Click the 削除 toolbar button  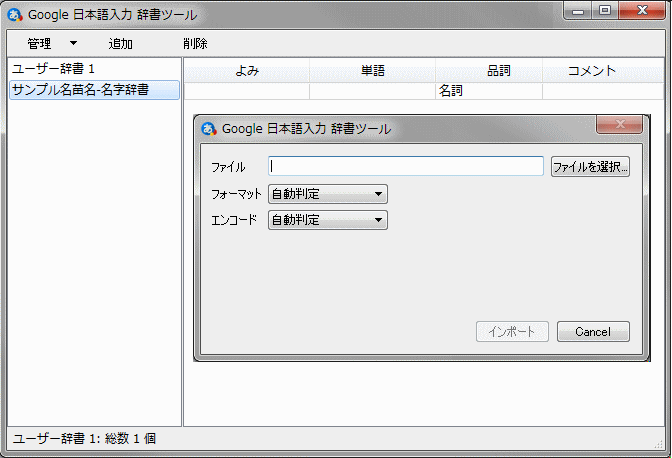click(x=195, y=43)
